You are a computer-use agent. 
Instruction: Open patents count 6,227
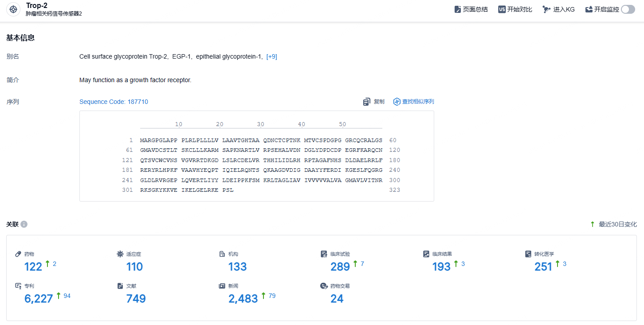[39, 298]
